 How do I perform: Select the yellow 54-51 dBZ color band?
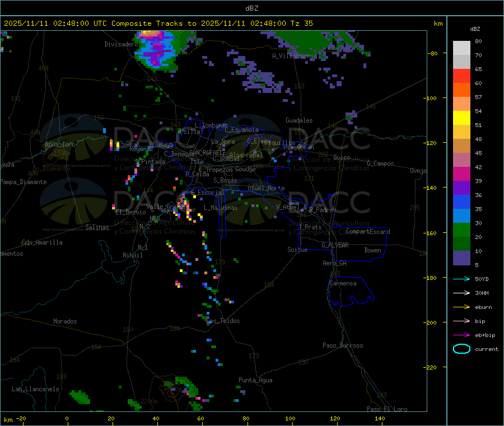(x=461, y=118)
